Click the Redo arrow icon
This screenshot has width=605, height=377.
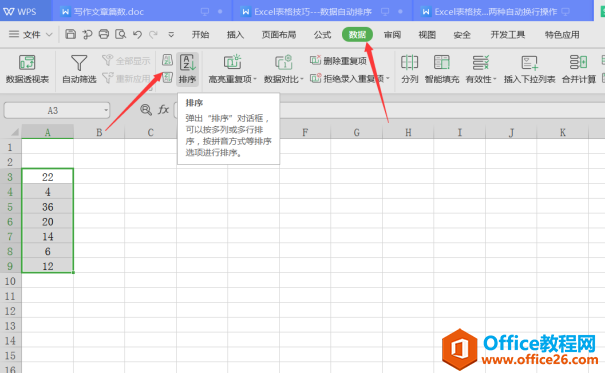click(154, 35)
